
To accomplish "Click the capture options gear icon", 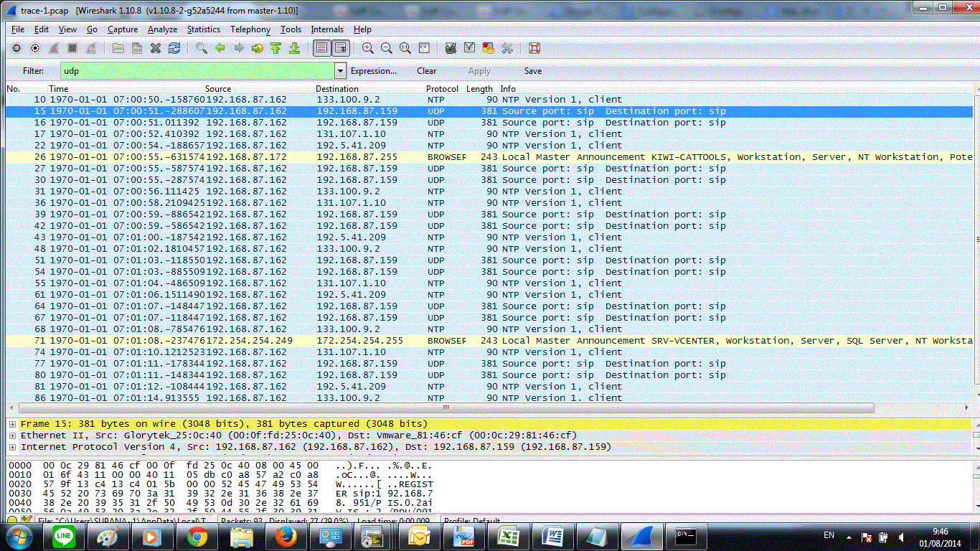I will [x=35, y=48].
